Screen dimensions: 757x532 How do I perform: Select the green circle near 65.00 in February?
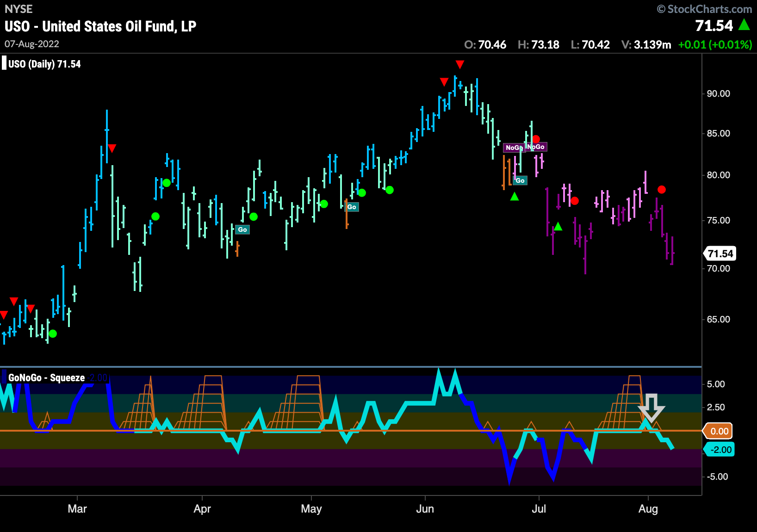click(x=53, y=334)
